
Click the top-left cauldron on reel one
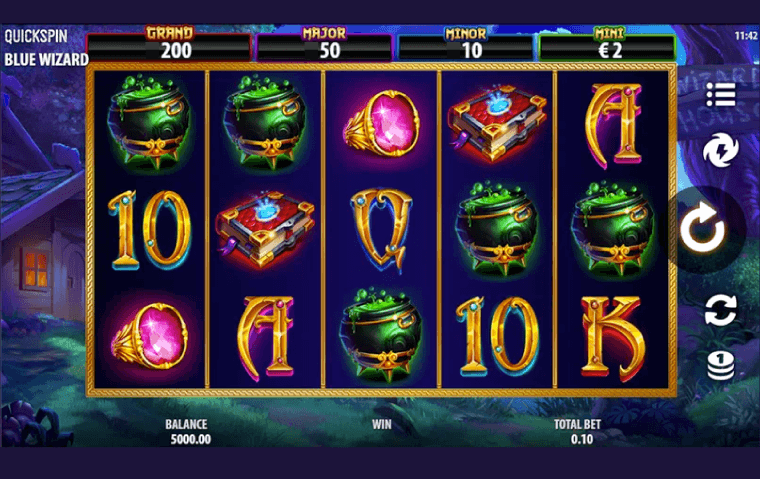(149, 123)
